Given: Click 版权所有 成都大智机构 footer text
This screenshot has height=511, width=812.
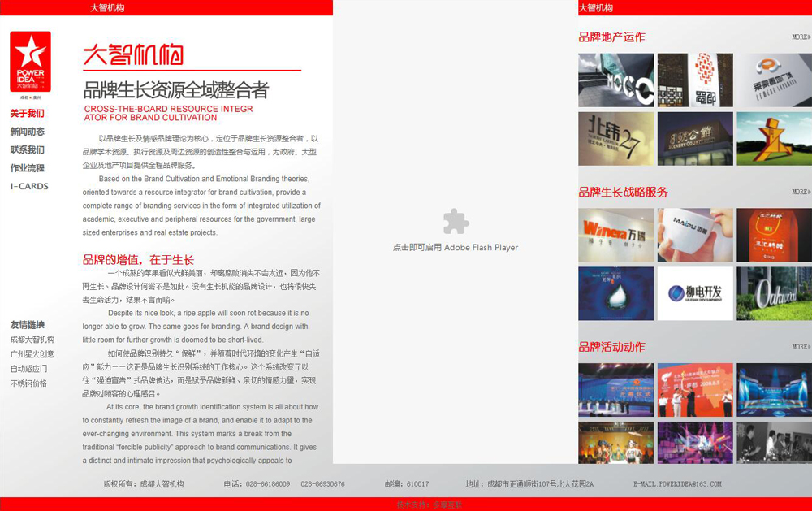Looking at the screenshot, I should pyautogui.click(x=144, y=484).
